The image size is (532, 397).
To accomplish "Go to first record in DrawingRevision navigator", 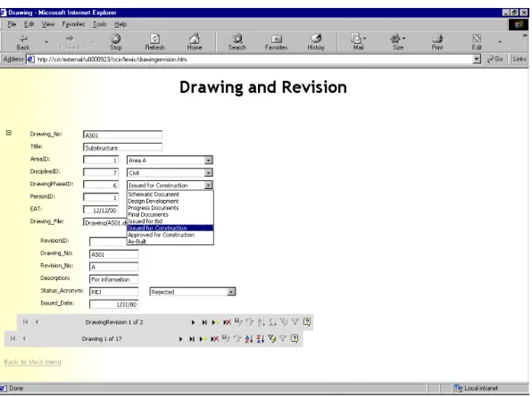I will pyautogui.click(x=26, y=322).
